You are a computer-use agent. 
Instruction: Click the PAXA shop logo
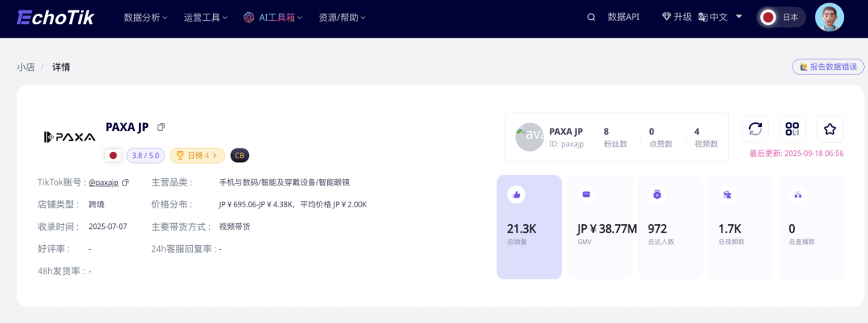point(69,137)
